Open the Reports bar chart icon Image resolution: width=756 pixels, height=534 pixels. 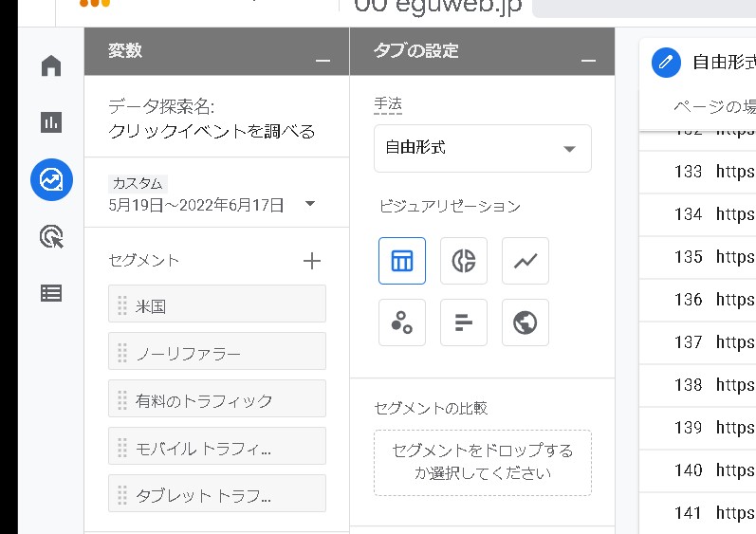coord(51,122)
